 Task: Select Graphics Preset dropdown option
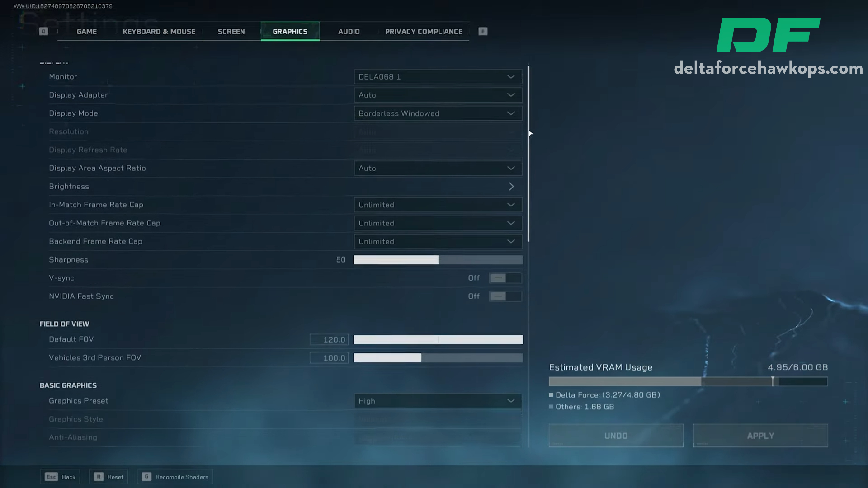tap(437, 400)
